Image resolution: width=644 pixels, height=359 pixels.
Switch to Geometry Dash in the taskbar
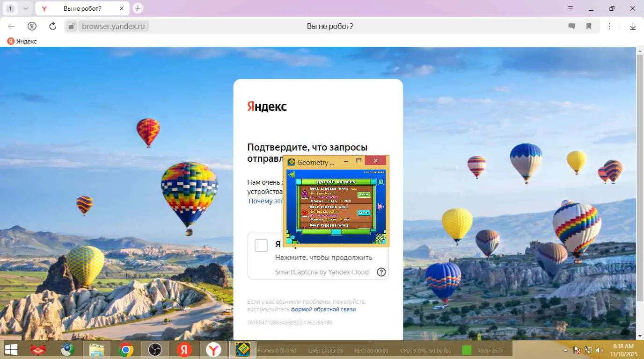(x=242, y=350)
